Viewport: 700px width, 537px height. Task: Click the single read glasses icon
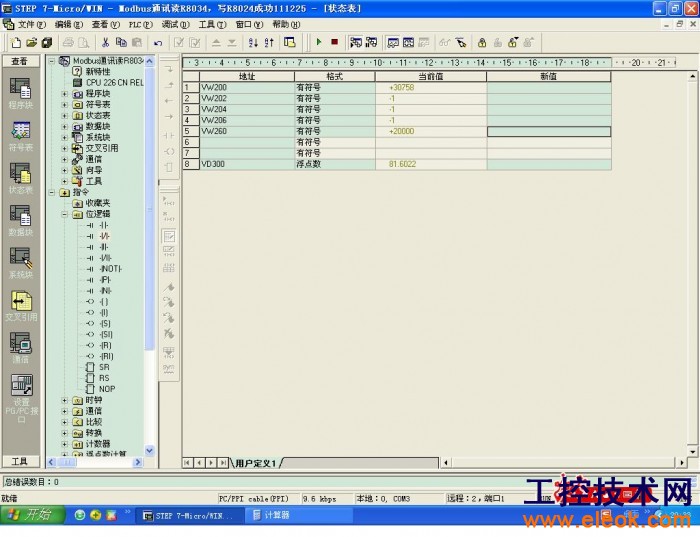[444, 42]
